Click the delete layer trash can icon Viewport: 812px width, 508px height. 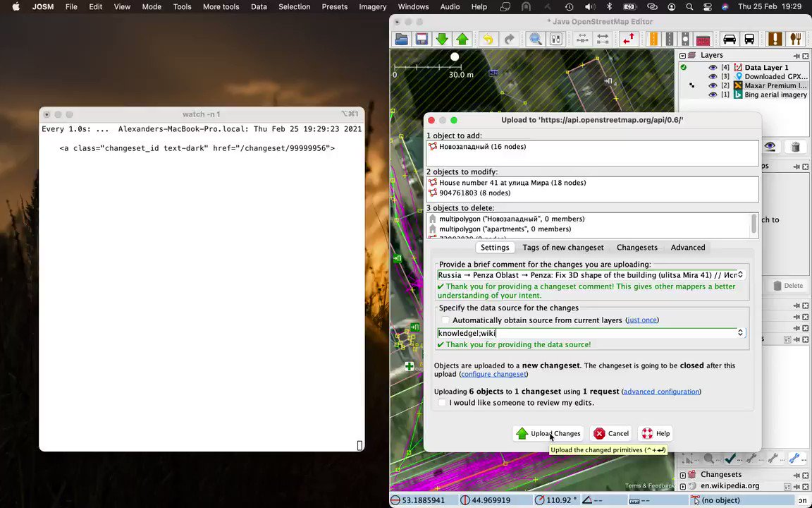tap(795, 147)
